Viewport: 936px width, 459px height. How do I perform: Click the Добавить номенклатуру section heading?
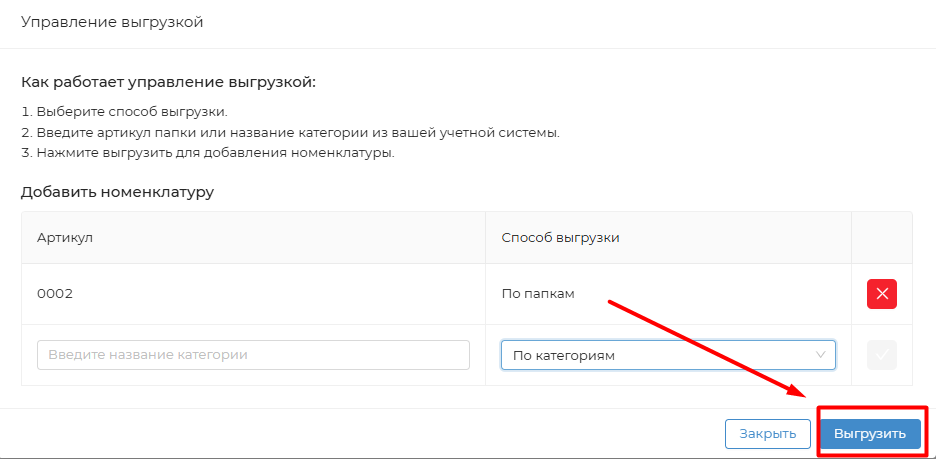[117, 191]
